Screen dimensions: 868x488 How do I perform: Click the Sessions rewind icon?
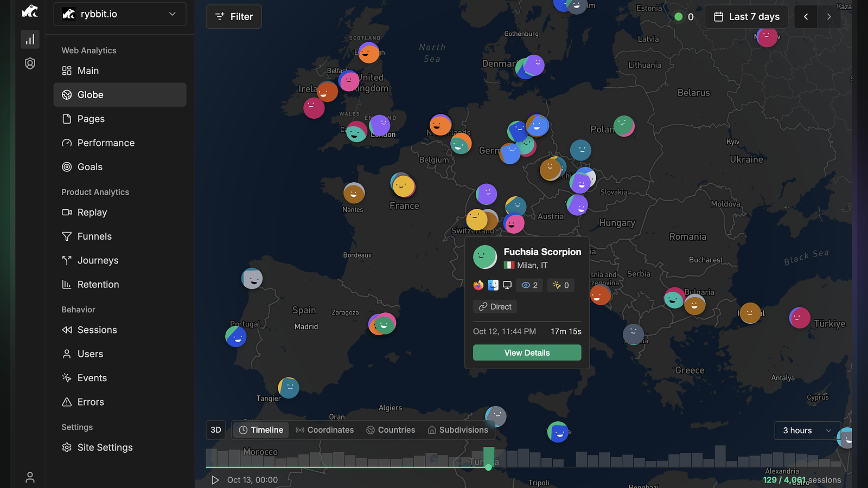coord(67,330)
